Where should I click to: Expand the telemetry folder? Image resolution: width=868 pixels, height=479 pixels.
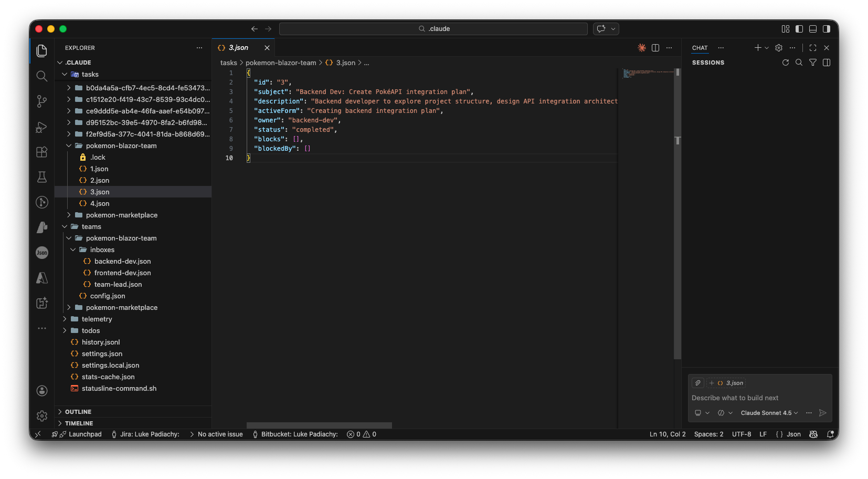(x=97, y=319)
